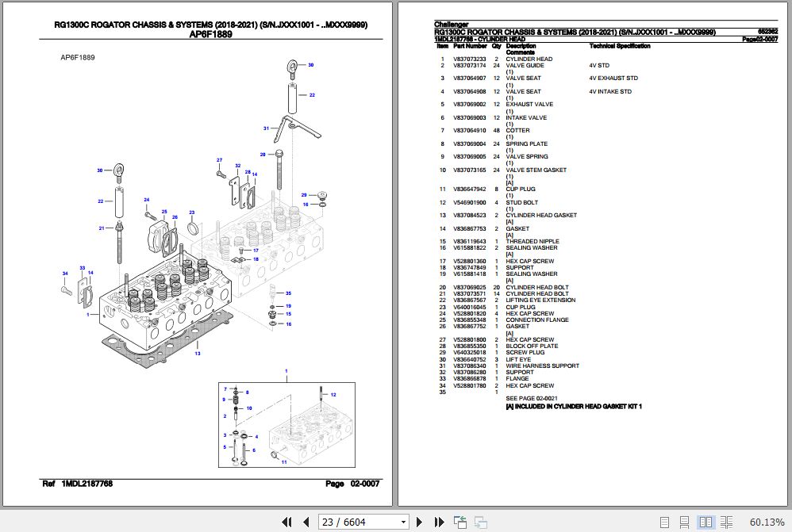The height and width of the screenshot is (532, 792).
Task: Jump to the first page
Action: tap(287, 522)
